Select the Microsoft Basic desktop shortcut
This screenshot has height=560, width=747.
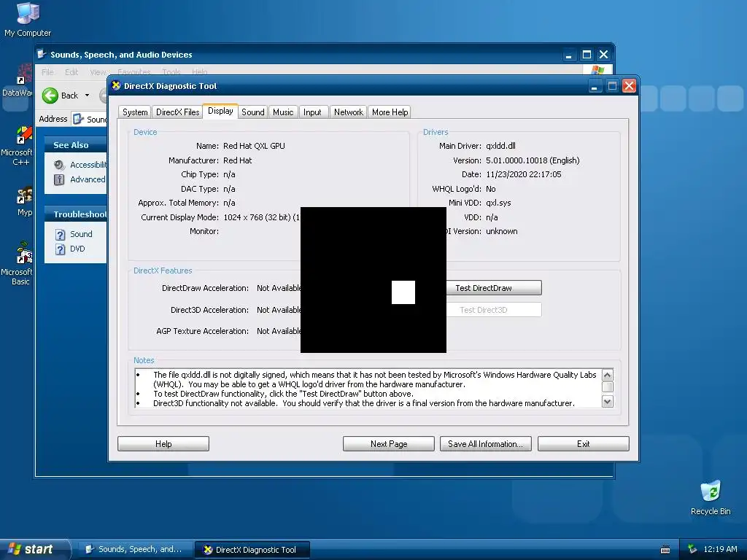(x=19, y=263)
